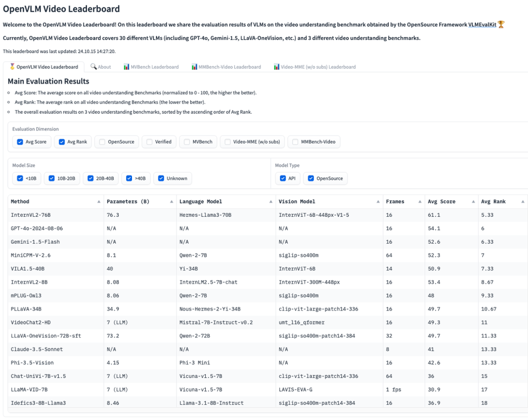Click the magnifier icon on About tab
528x420 pixels.
(x=93, y=66)
